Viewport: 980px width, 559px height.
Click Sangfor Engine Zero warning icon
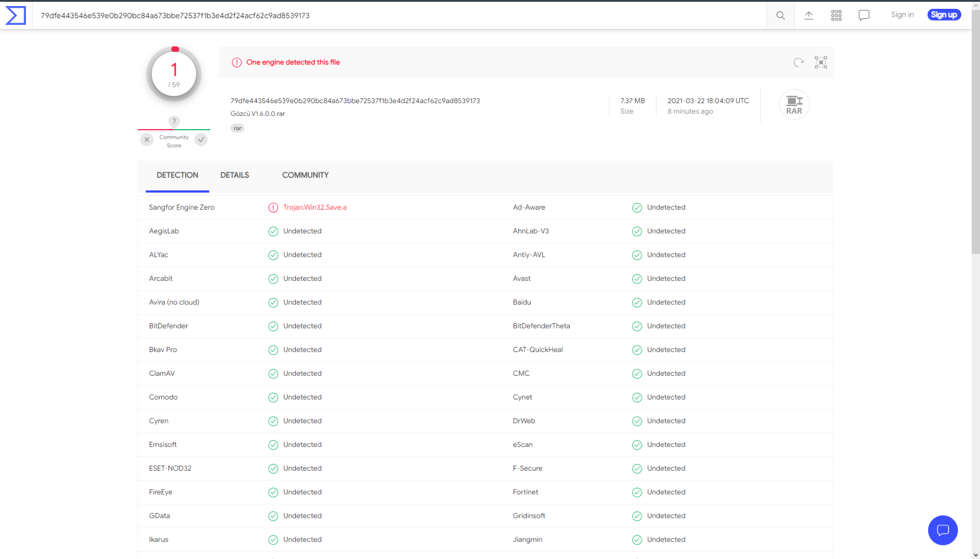pos(273,207)
